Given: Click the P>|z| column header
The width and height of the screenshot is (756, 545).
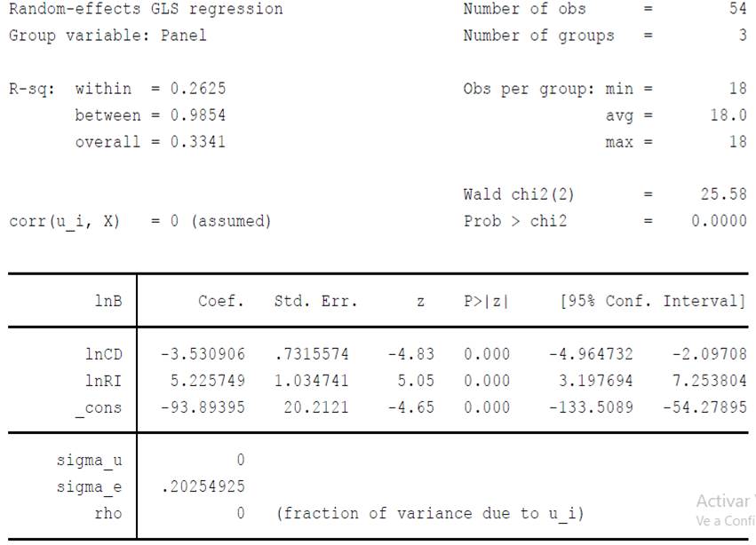Looking at the screenshot, I should (x=486, y=301).
